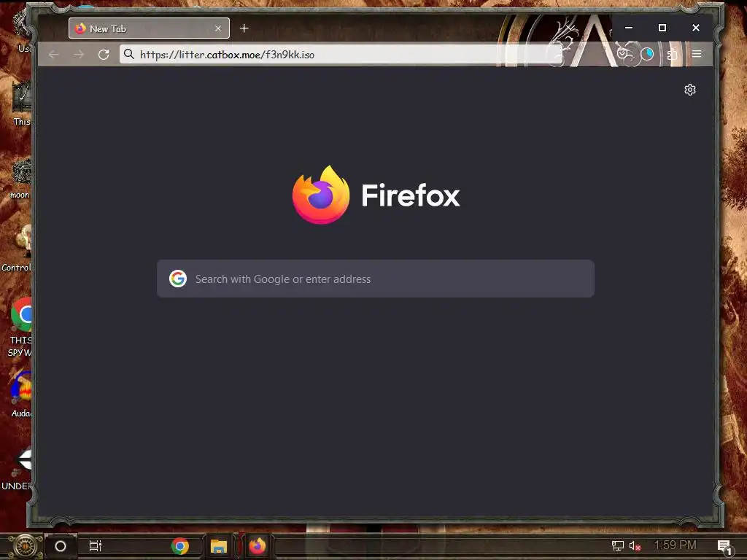The height and width of the screenshot is (560, 747).
Task: Close the New Tab tab
Action: (217, 28)
